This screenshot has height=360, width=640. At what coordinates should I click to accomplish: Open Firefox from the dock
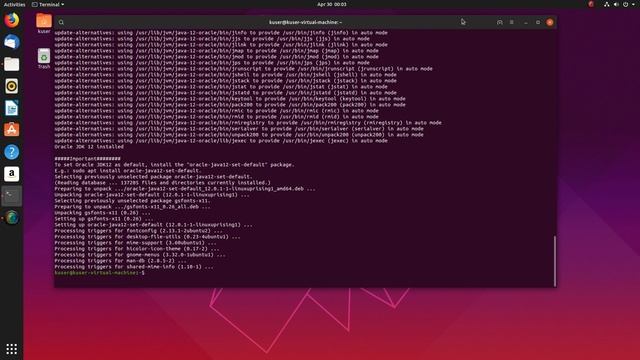pyautogui.click(x=11, y=20)
